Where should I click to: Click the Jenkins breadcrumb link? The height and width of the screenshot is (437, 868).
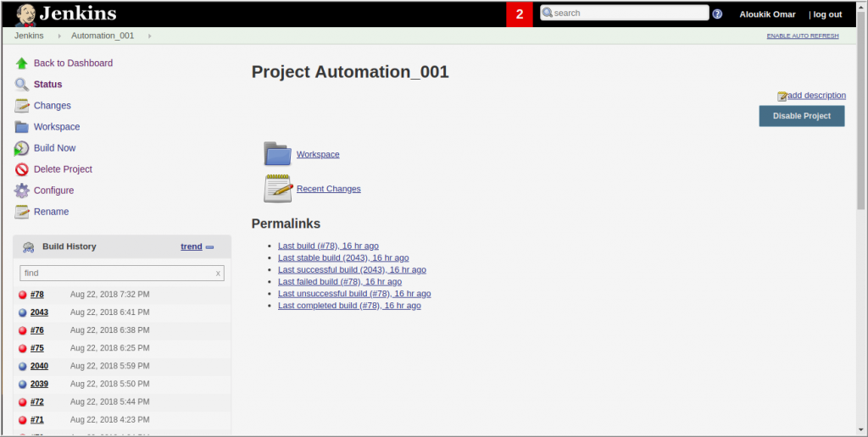[29, 36]
